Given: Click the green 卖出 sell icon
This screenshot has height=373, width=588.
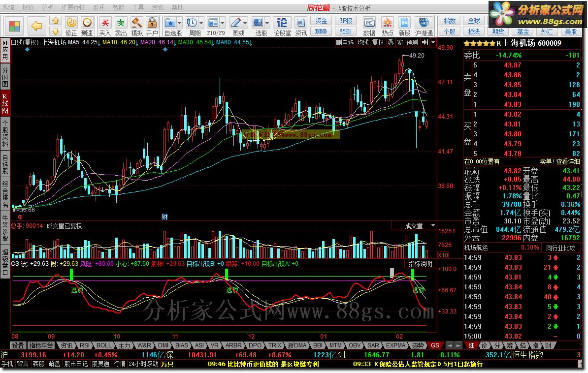Looking at the screenshot, I should [121, 23].
